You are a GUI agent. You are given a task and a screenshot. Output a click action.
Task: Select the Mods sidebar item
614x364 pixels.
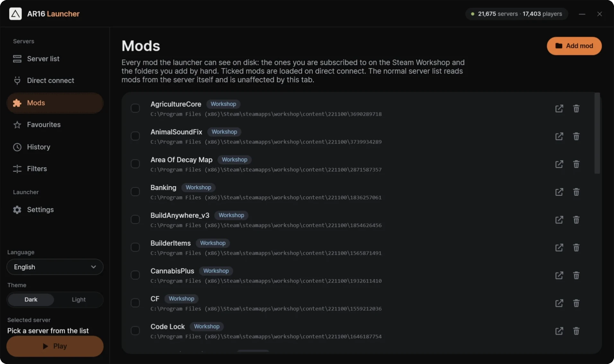pyautogui.click(x=55, y=103)
